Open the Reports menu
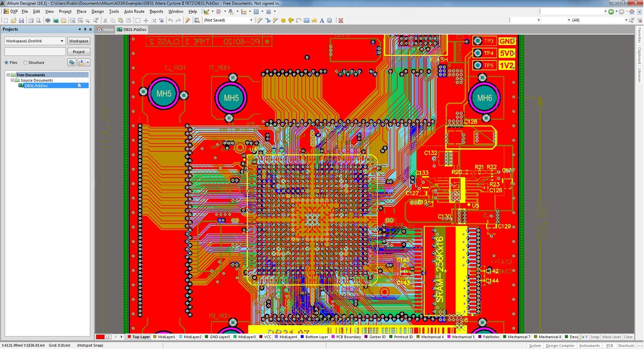The image size is (644, 349). click(156, 12)
